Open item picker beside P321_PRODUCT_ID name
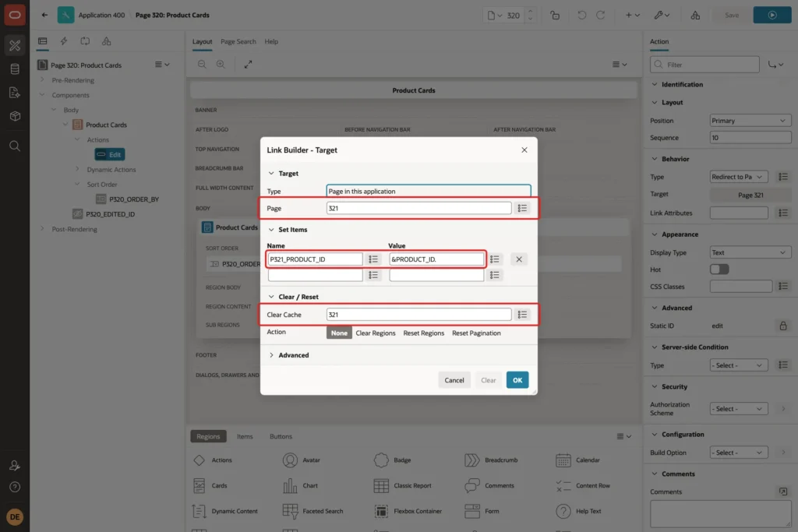The width and height of the screenshot is (798, 532). (x=373, y=259)
